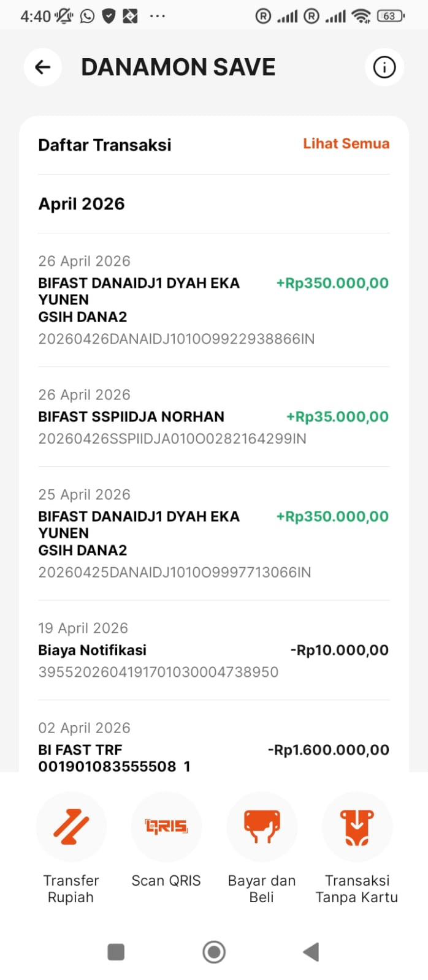
Task: Tap the Daftar Transaksi heading
Action: coord(105,145)
